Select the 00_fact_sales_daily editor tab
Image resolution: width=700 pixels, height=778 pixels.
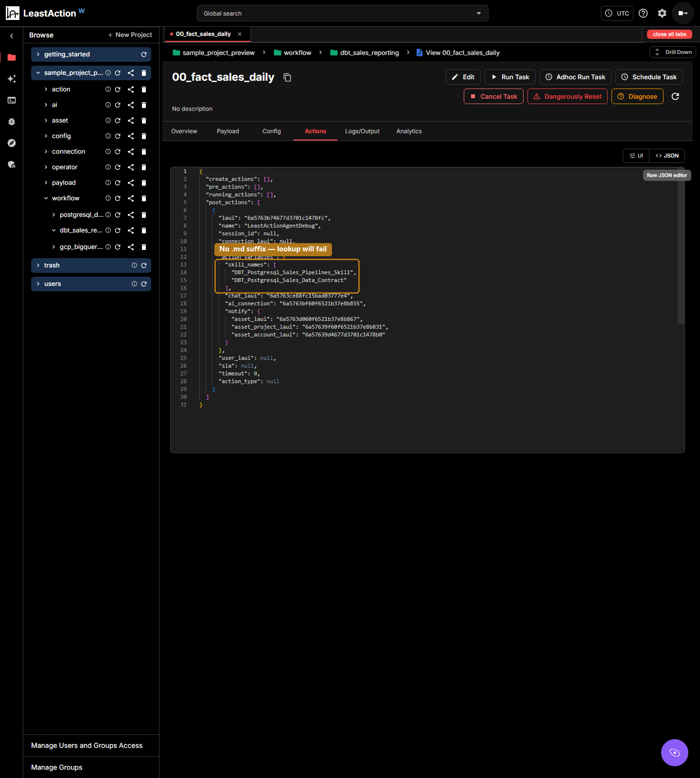tap(203, 34)
